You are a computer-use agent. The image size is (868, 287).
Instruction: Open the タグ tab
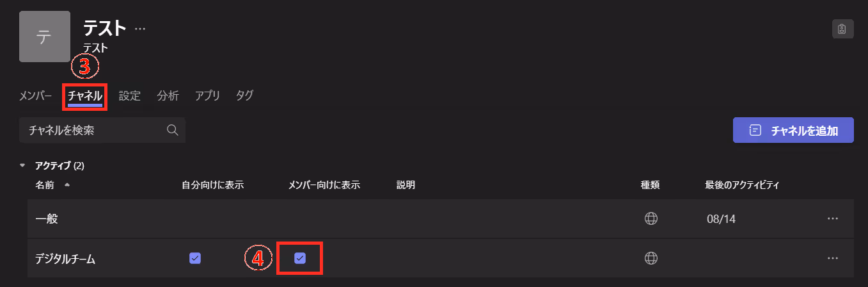coord(245,95)
